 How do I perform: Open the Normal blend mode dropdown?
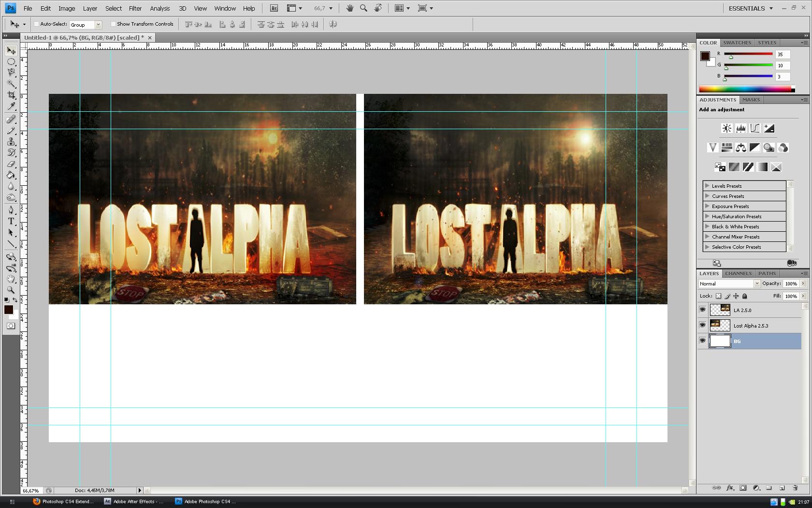pyautogui.click(x=729, y=284)
